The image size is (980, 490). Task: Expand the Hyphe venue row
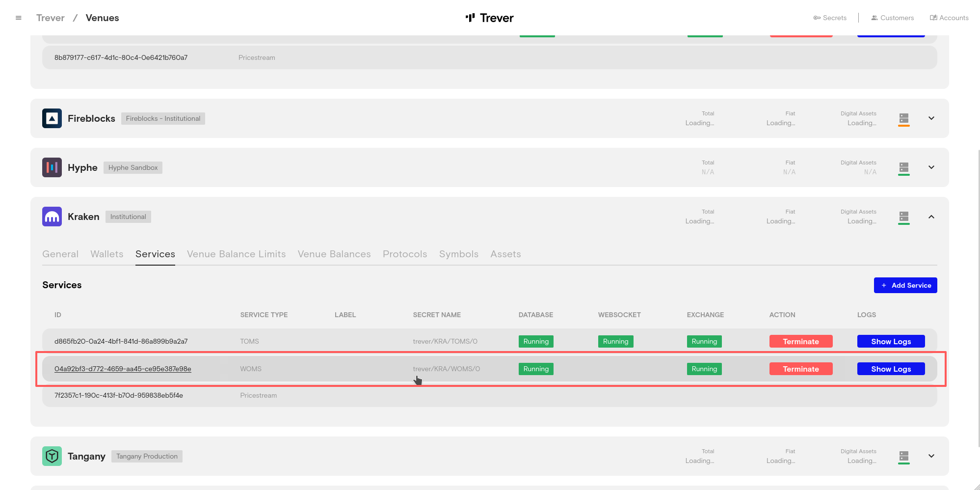click(x=931, y=167)
